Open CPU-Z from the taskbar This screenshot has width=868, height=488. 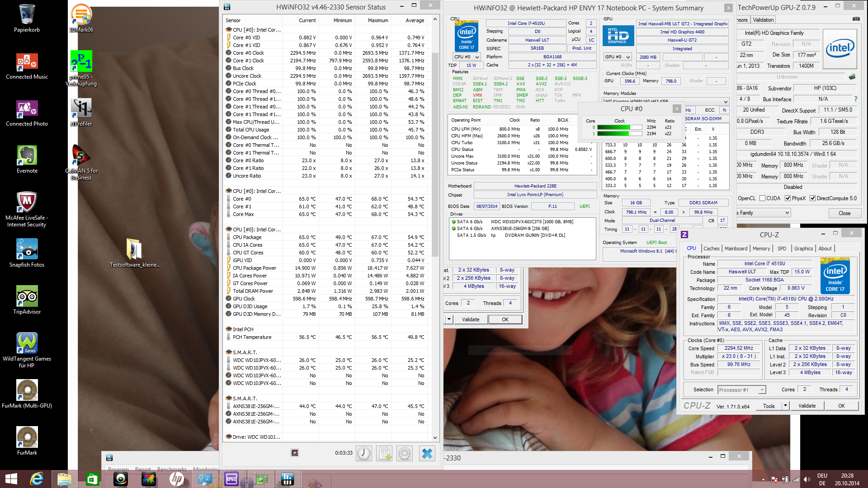pyautogui.click(x=231, y=479)
